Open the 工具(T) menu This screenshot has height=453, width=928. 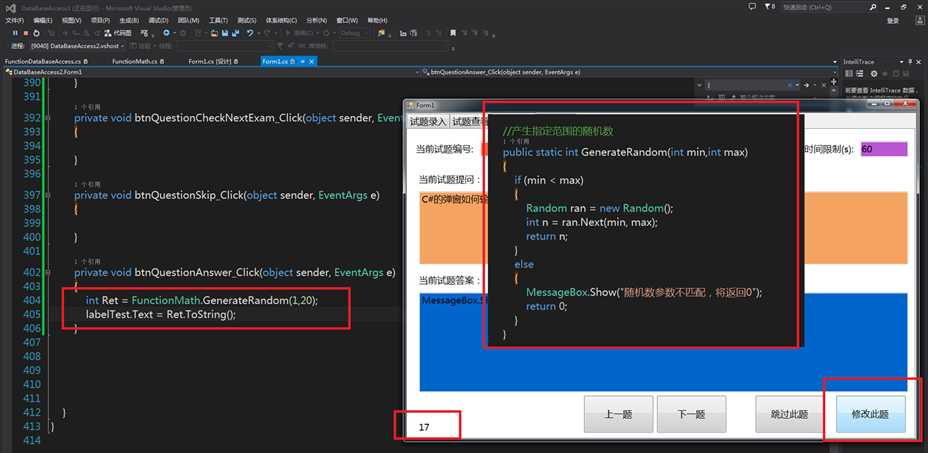point(218,21)
